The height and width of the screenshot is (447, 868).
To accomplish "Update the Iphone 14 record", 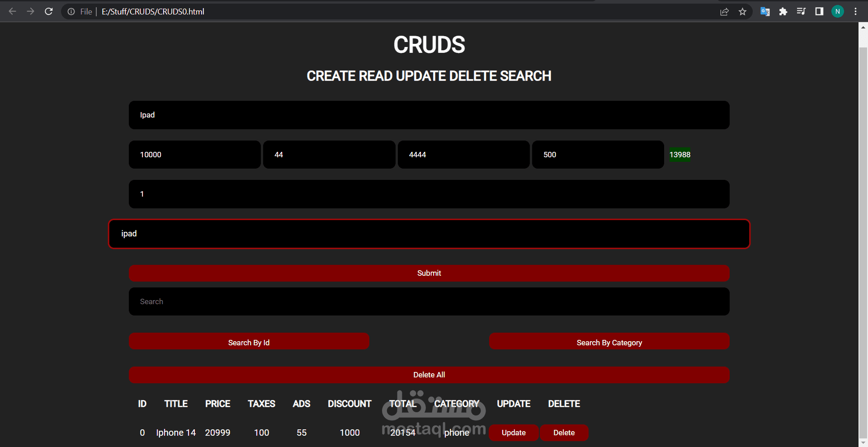I will point(514,433).
